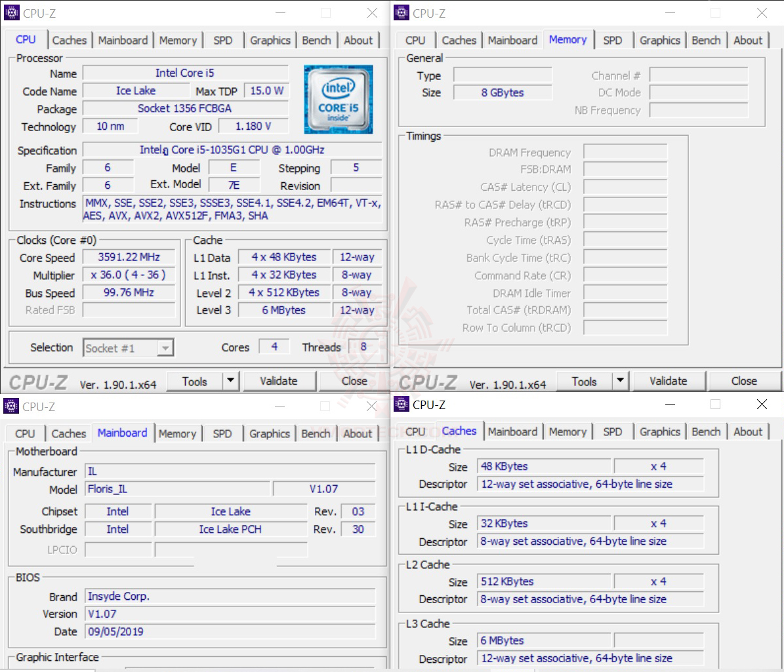Screen dimensions: 784x672
Task: Click the L2 Cache size 512 KBytes
Action: (x=543, y=582)
